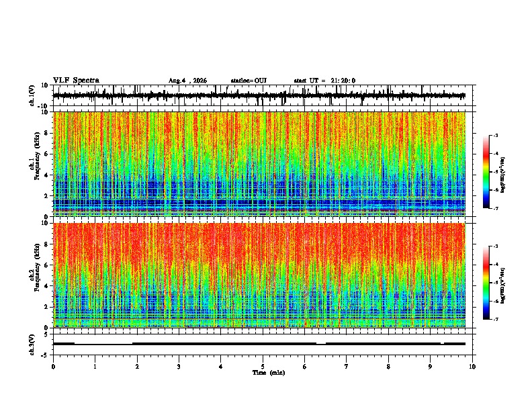Click the "ch.1(V)" waveform axis label
Viewport: 532px width, 411px height.
pos(32,95)
